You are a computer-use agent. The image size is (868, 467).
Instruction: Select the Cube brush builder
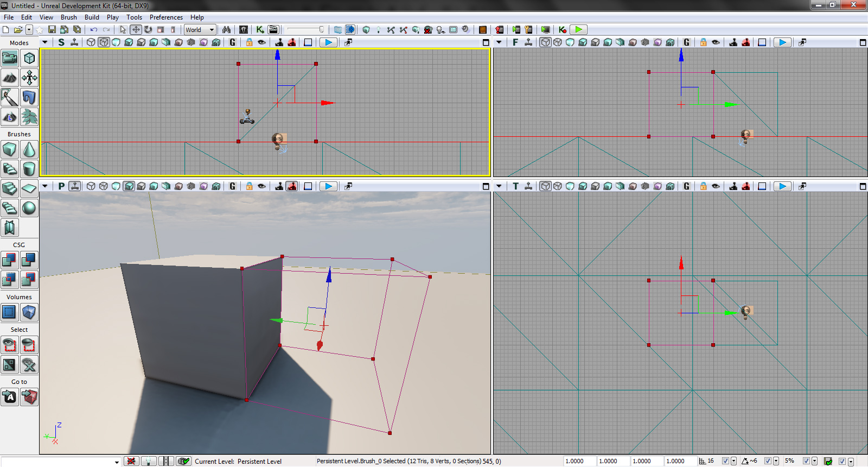tap(9, 149)
